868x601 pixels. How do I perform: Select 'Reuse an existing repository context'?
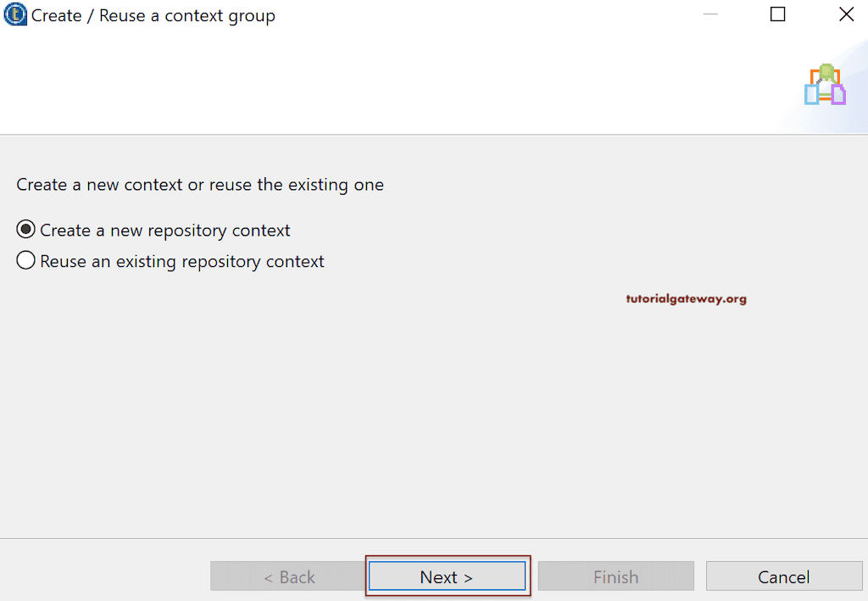(25, 261)
